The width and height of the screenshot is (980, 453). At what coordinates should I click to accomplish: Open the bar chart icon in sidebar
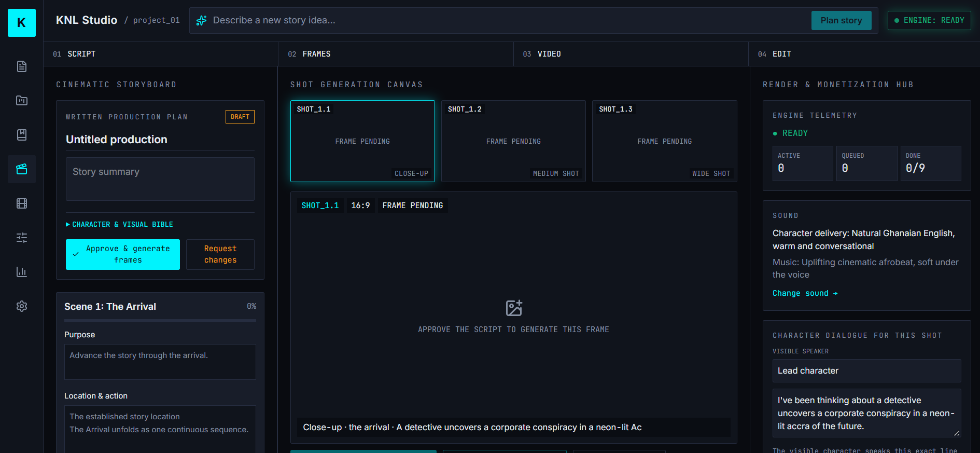(22, 272)
